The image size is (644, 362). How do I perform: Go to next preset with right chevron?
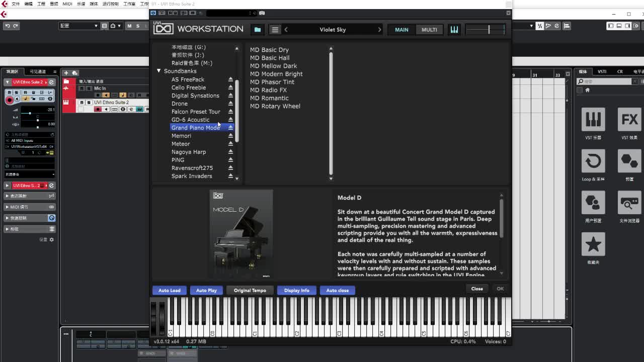coord(379,30)
